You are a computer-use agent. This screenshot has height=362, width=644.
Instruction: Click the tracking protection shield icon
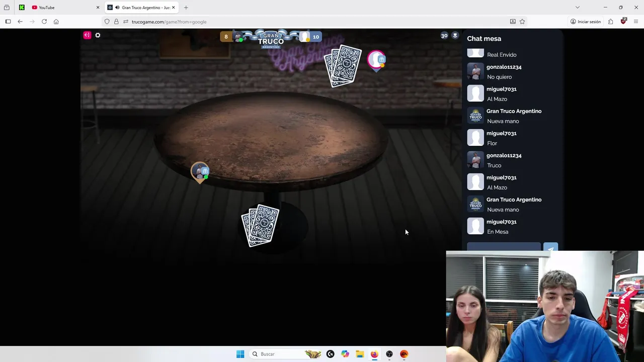click(107, 22)
